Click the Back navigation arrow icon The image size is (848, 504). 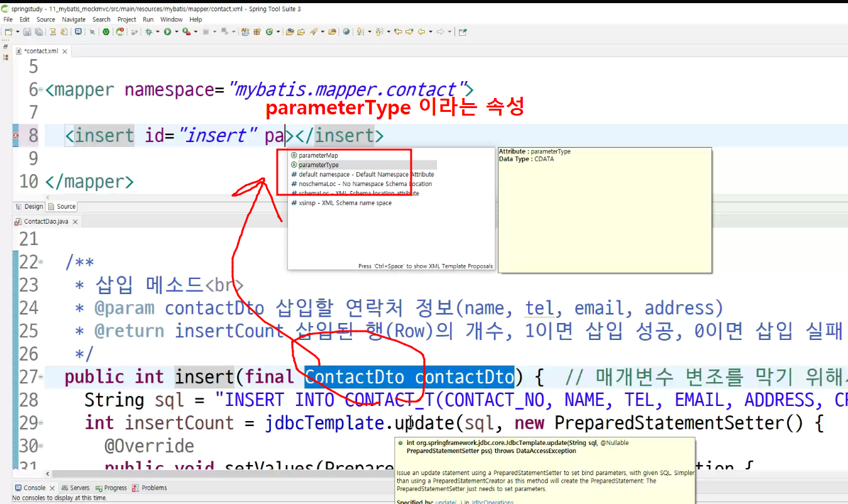[421, 31]
